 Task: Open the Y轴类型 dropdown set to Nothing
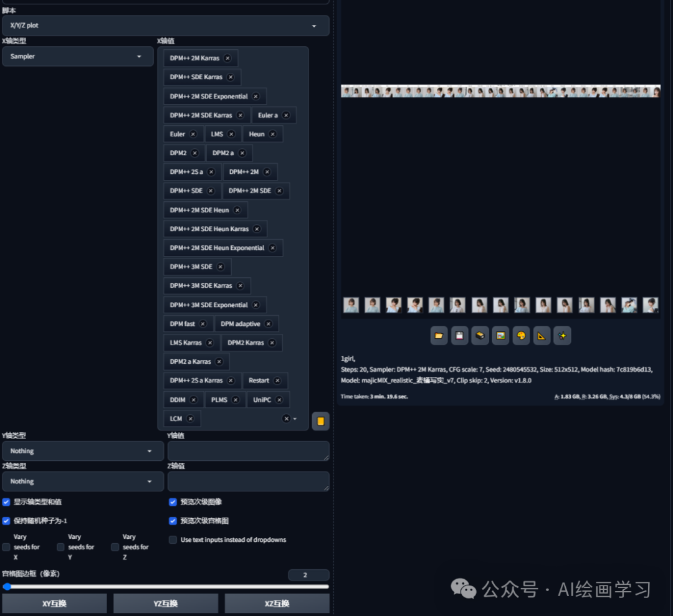point(82,450)
